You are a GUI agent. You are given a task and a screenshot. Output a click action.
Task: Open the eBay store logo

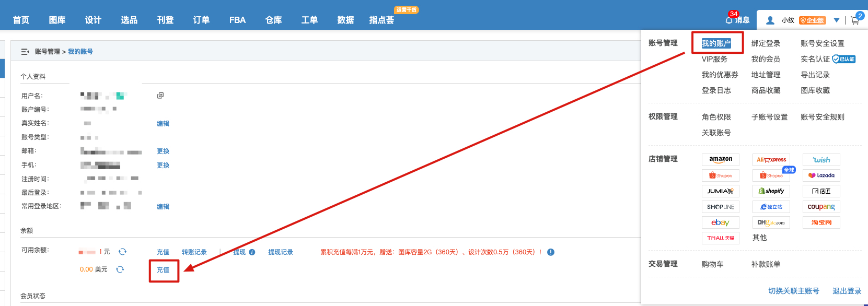(721, 222)
